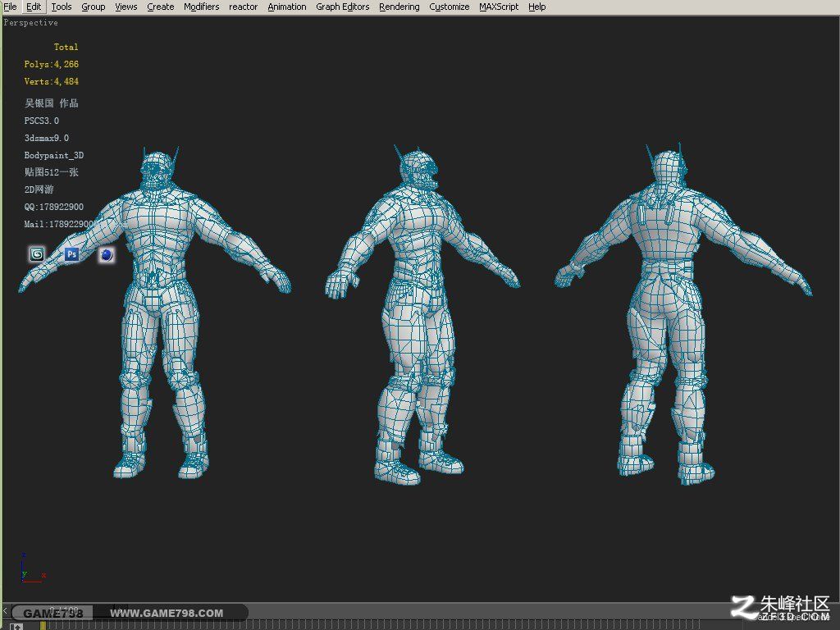Open the Edit menu
840x630 pixels.
point(33,7)
